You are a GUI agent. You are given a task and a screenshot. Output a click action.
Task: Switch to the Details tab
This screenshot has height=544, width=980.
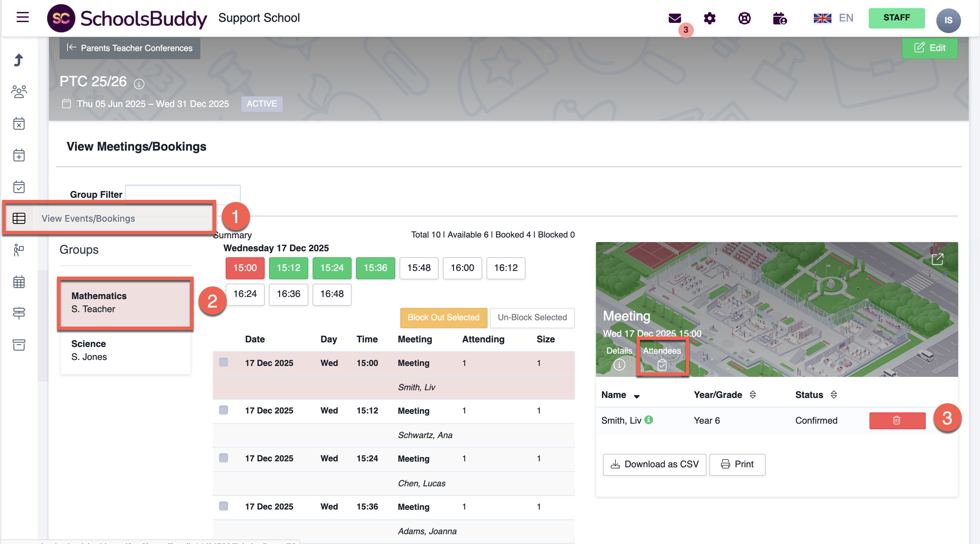619,357
